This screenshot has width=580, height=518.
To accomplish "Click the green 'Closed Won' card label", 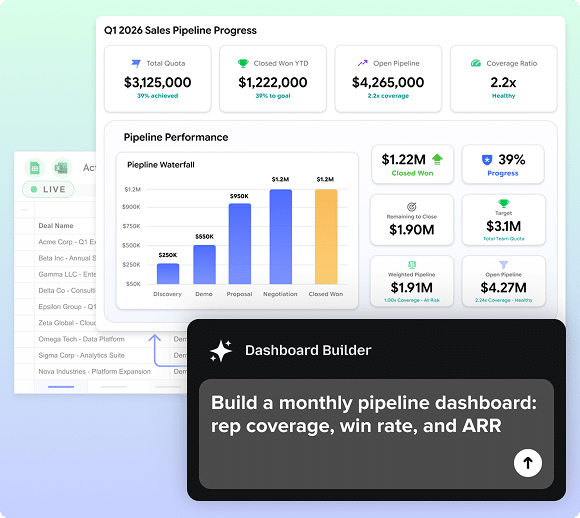I will point(412,173).
